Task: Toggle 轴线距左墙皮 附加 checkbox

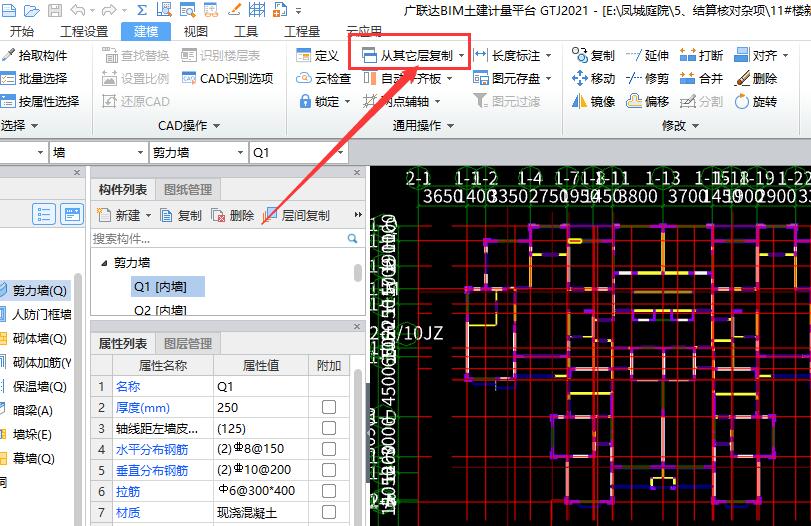Action: (329, 428)
